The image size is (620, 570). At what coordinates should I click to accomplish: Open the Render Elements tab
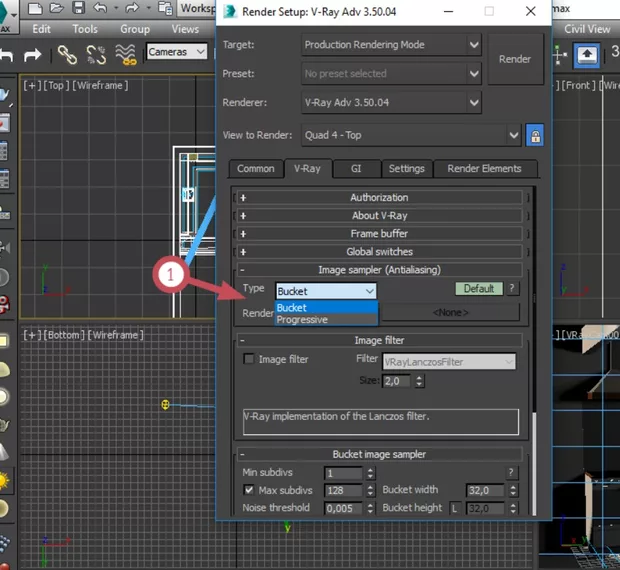(484, 169)
